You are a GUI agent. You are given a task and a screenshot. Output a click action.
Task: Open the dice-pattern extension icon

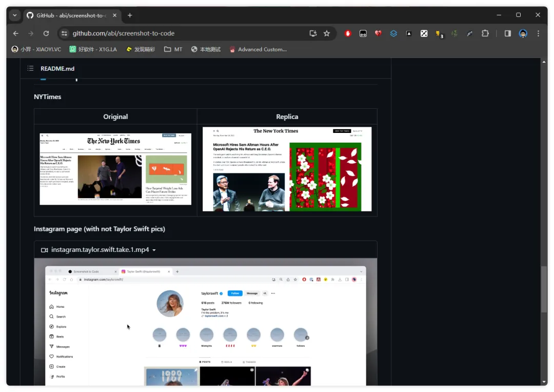[424, 33]
